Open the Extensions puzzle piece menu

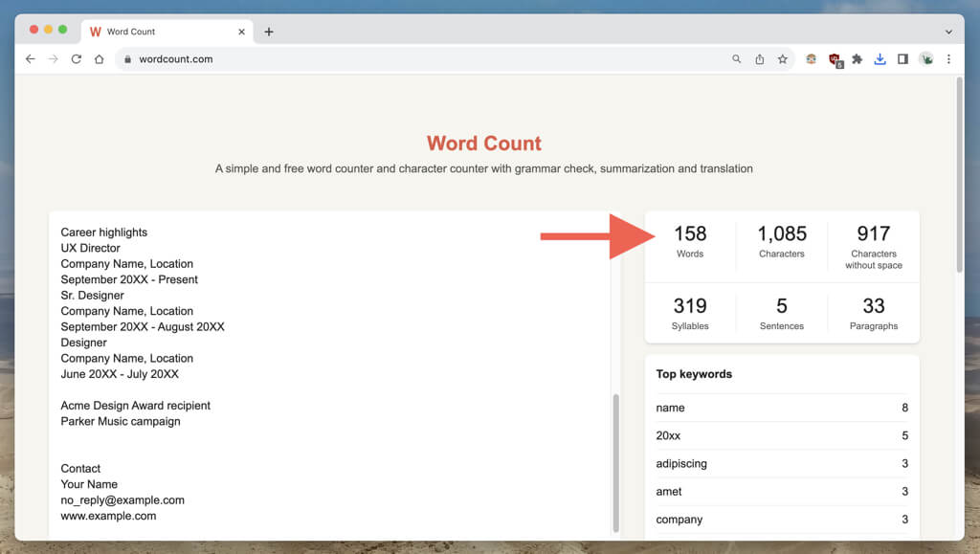pyautogui.click(x=857, y=59)
